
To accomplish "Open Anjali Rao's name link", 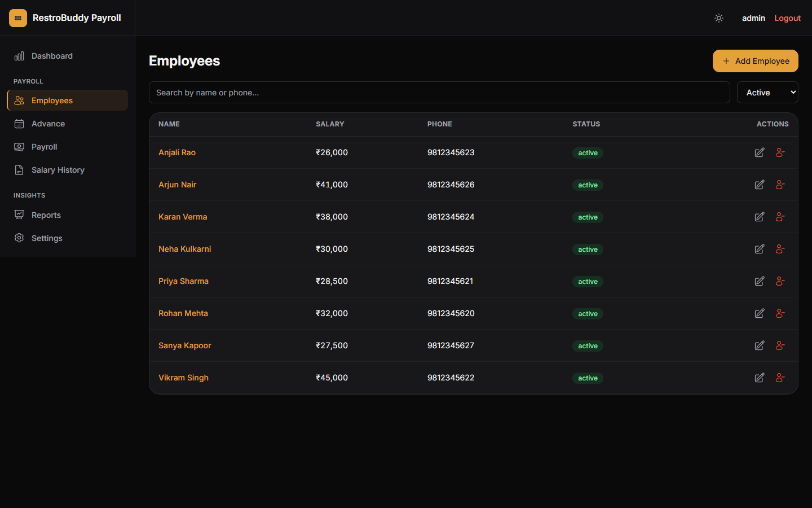I will tap(177, 152).
